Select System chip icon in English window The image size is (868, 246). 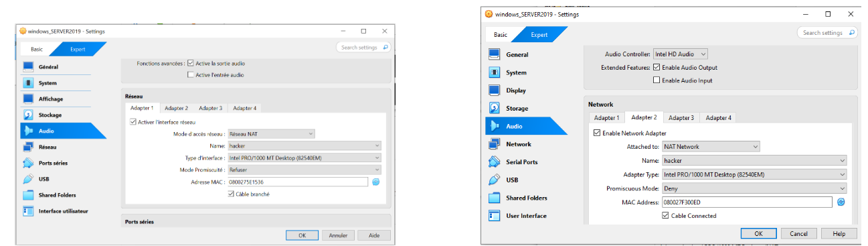point(495,72)
